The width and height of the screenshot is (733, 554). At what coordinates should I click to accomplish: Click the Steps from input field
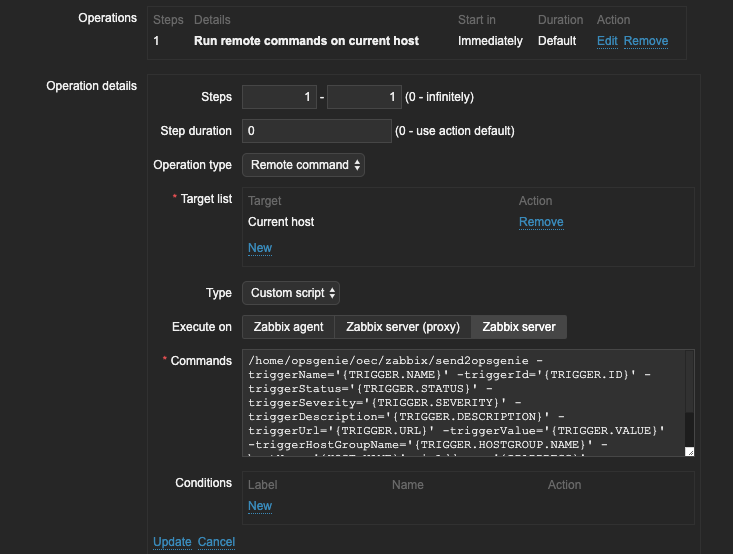[x=280, y=97]
